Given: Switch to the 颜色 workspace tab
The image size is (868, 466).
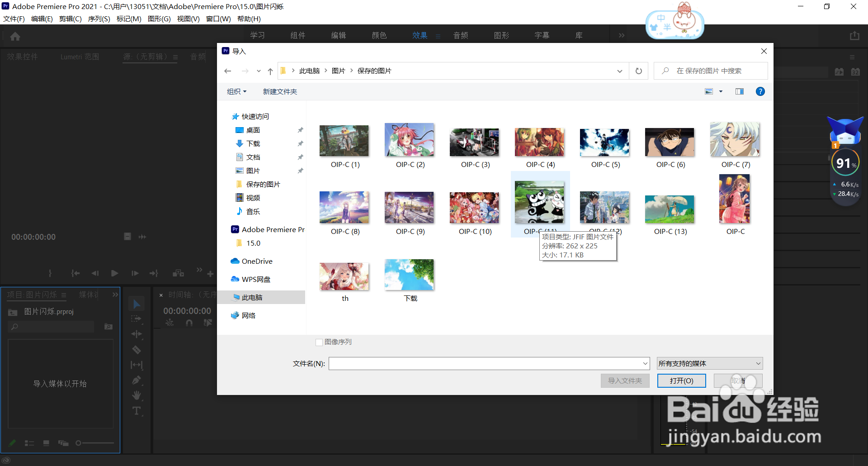Looking at the screenshot, I should click(379, 35).
